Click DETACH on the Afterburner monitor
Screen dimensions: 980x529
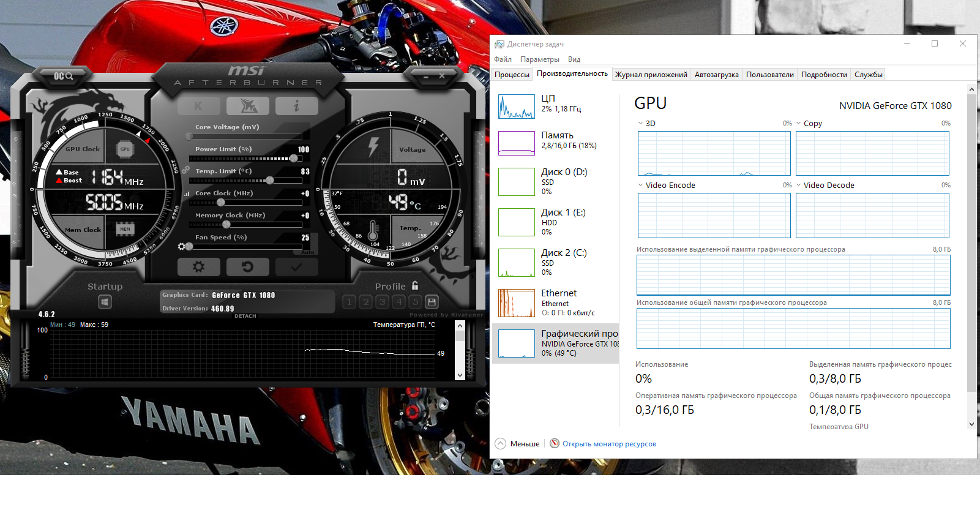point(245,316)
